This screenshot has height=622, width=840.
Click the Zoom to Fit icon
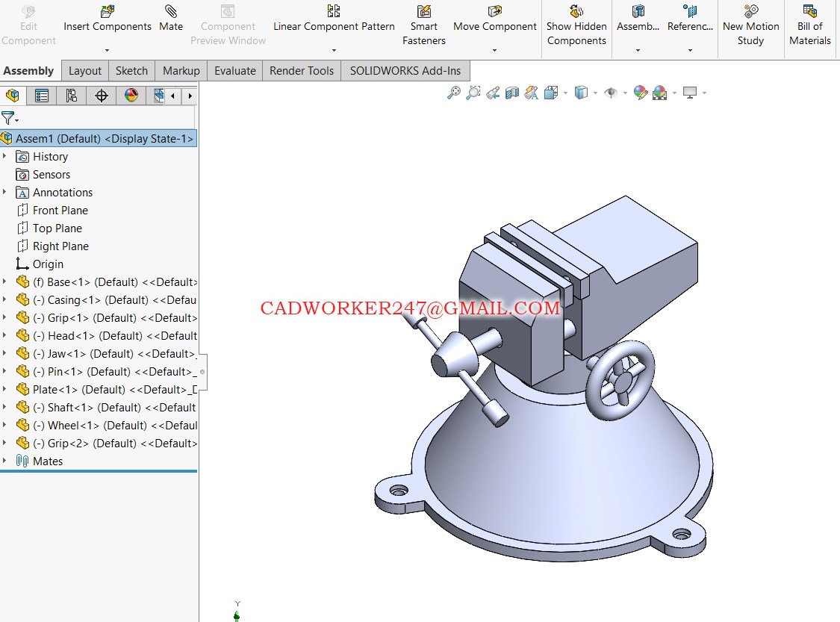tap(454, 93)
